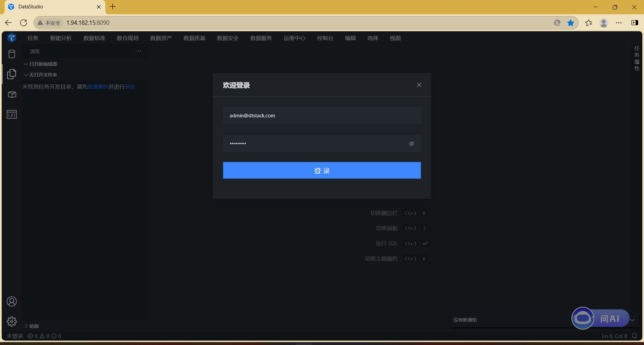644x345 pixels.
Task: Toggle password visibility eye icon
Action: pyautogui.click(x=412, y=143)
